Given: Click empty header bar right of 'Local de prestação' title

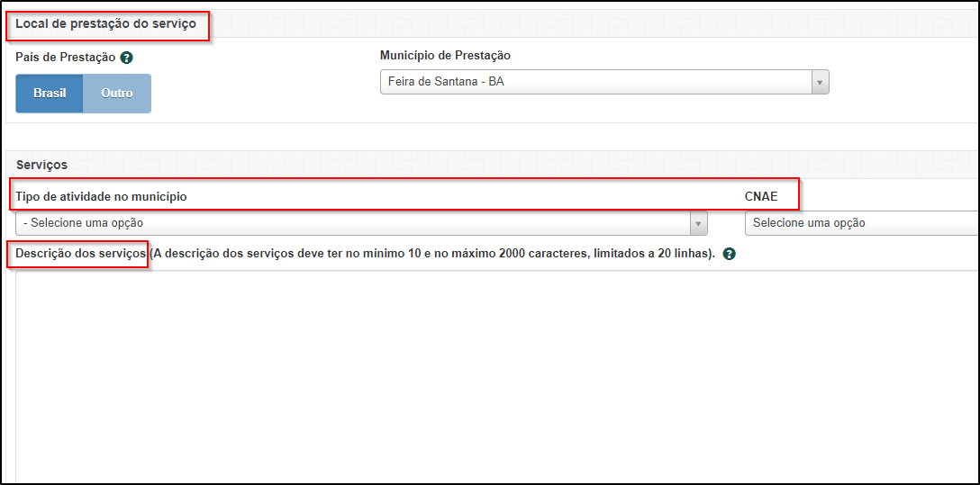Looking at the screenshot, I should point(585,24).
